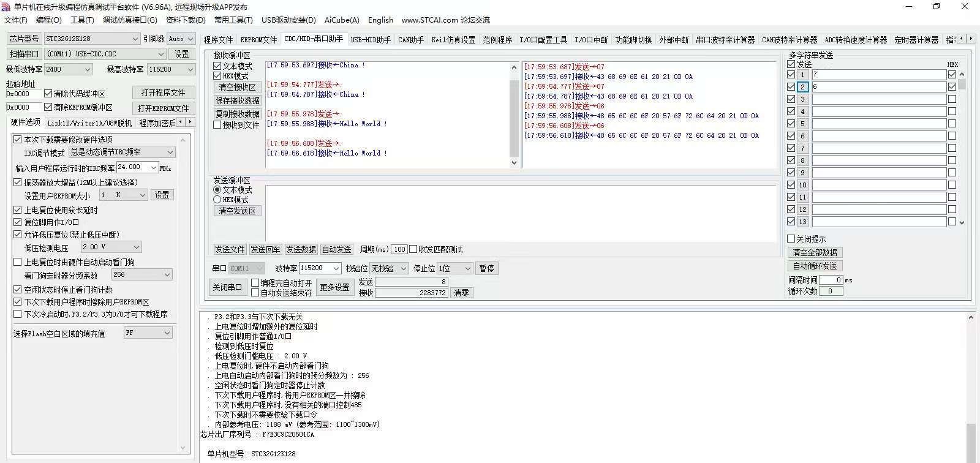Click the 扫描串口 button
The height and width of the screenshot is (463, 980).
pos(24,54)
